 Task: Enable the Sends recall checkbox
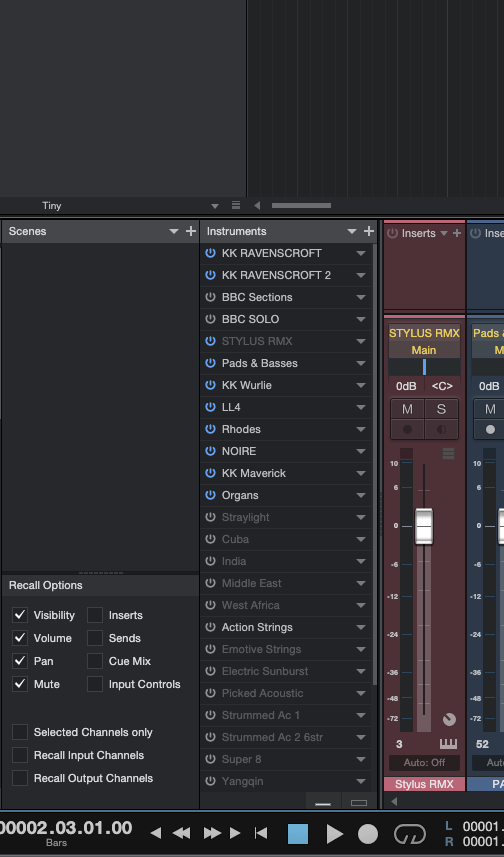[x=95, y=638]
